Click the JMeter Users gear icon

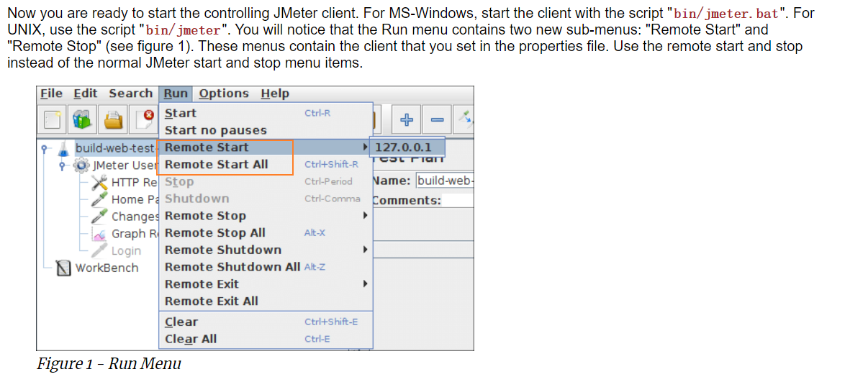[83, 165]
